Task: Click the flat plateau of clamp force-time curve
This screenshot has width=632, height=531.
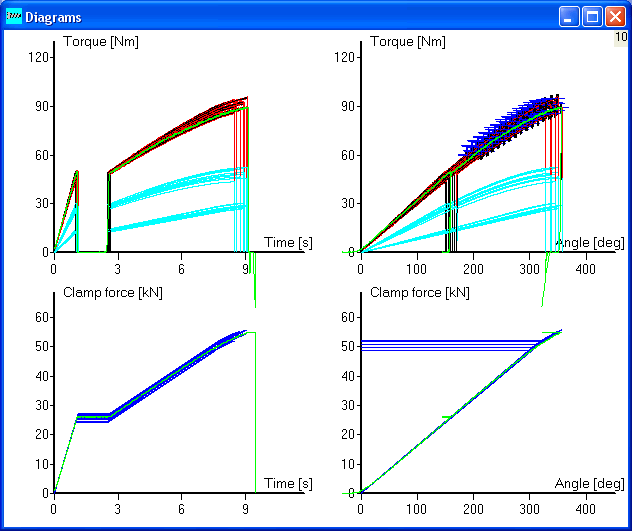Action: click(93, 416)
